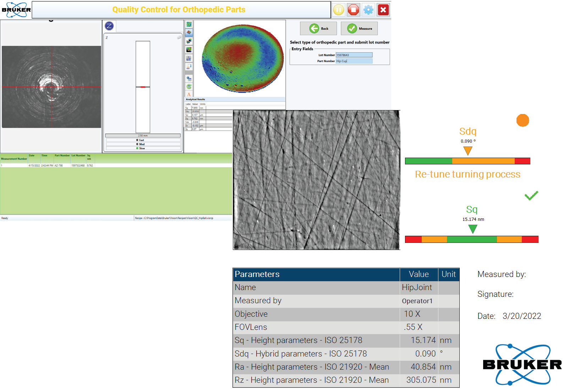Click the red X close icon
563x392 pixels.
tap(383, 10)
